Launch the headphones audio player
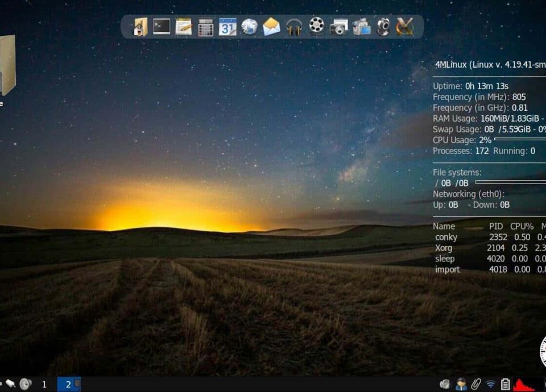546x392 pixels. 294,27
